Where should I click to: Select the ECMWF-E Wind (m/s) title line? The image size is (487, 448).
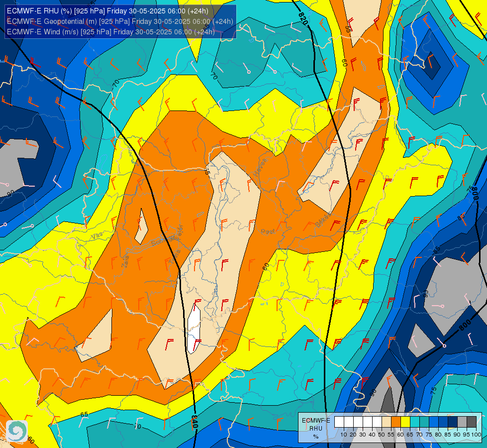pos(110,32)
